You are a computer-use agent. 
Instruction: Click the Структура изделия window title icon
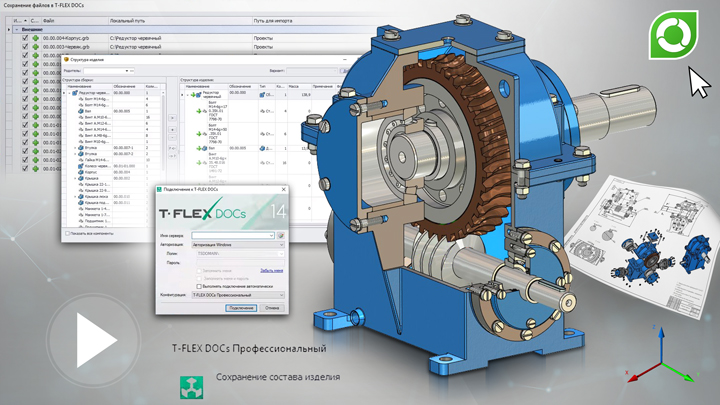66,60
